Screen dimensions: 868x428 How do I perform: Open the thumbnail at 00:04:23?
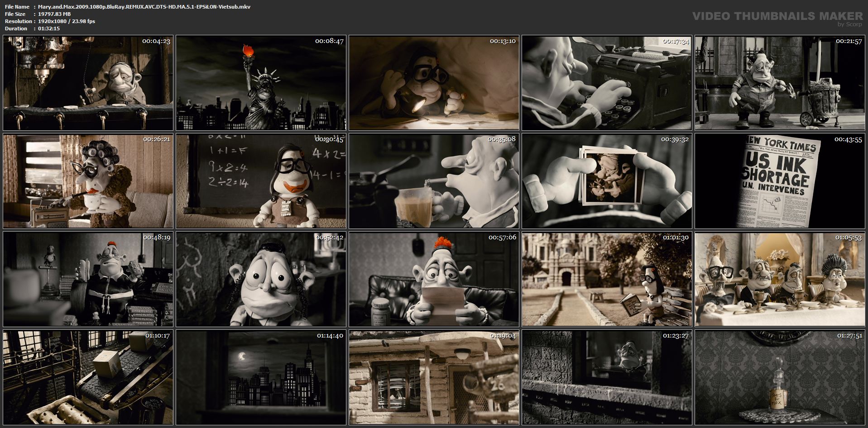coord(88,83)
